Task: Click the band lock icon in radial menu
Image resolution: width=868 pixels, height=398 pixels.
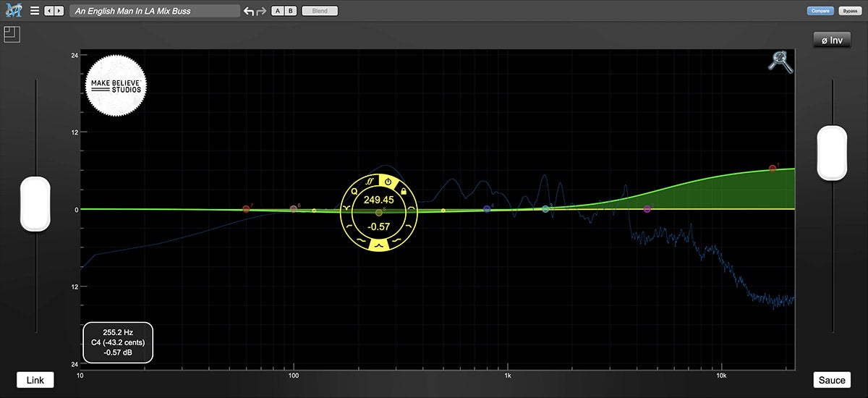Action: pos(404,191)
